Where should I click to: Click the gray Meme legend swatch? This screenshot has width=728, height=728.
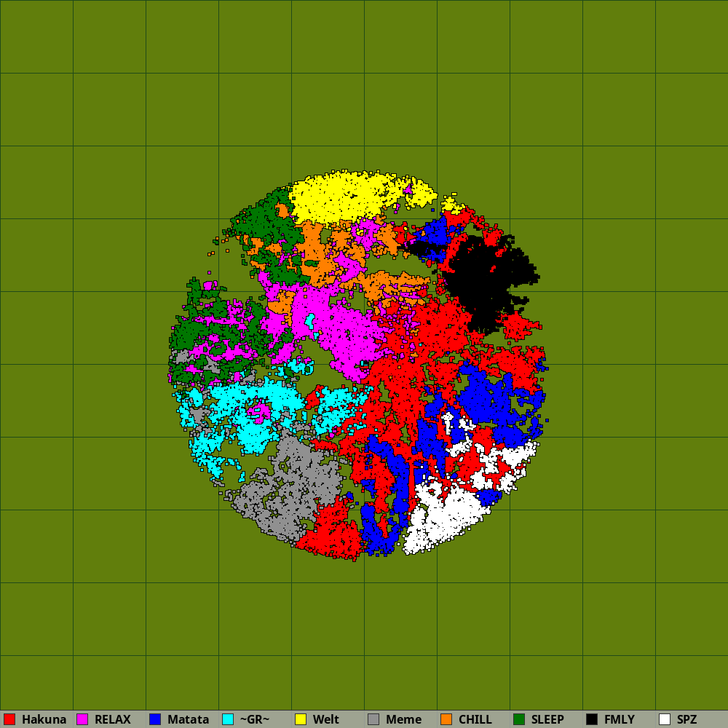pos(373,719)
